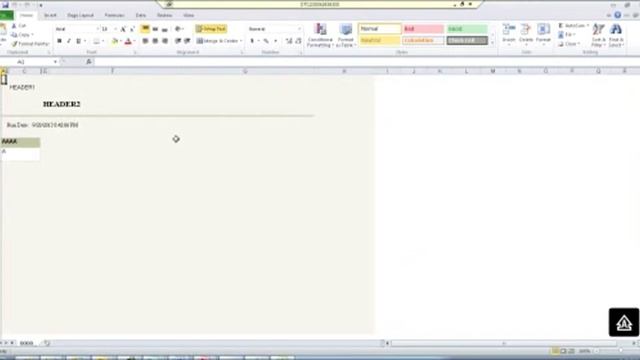This screenshot has height=360, width=640.
Task: Switch to the Review ribbon tab
Action: tap(164, 16)
